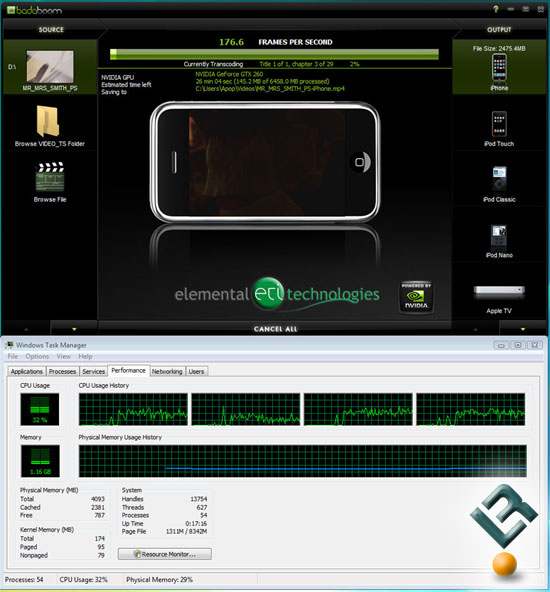Open the Browse VIDEO_TS Folder icon

48,121
